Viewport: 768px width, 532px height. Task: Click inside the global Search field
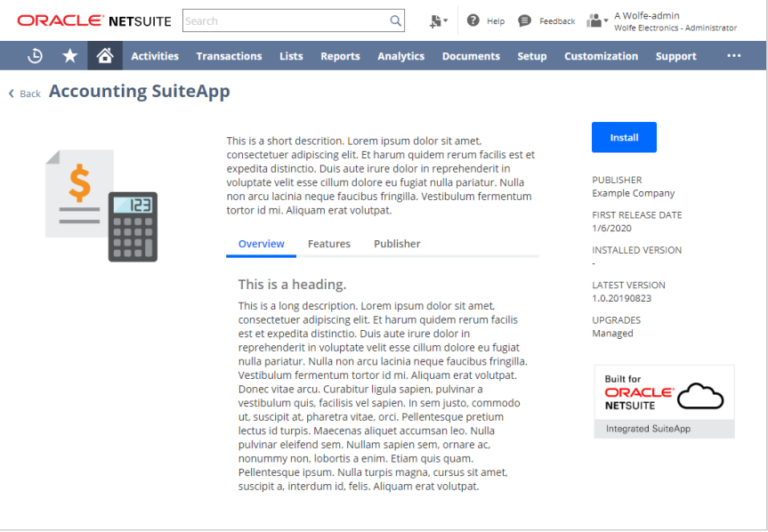click(x=285, y=20)
